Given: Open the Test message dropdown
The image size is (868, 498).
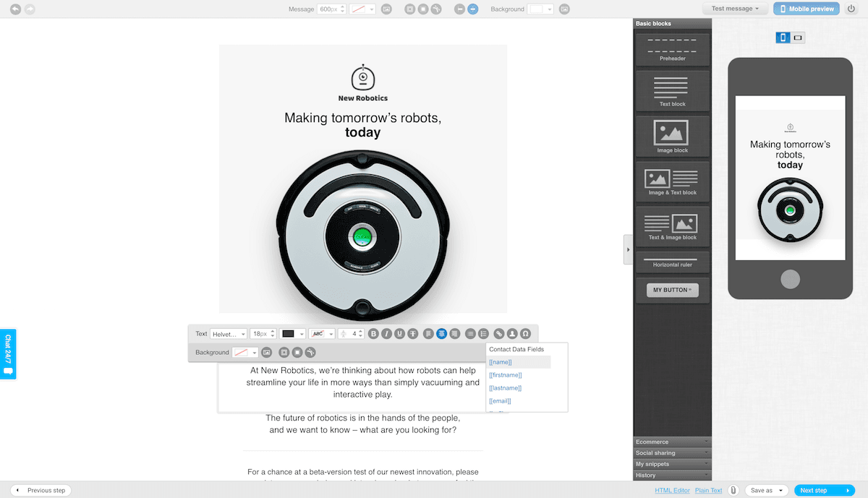Looking at the screenshot, I should tap(735, 9).
